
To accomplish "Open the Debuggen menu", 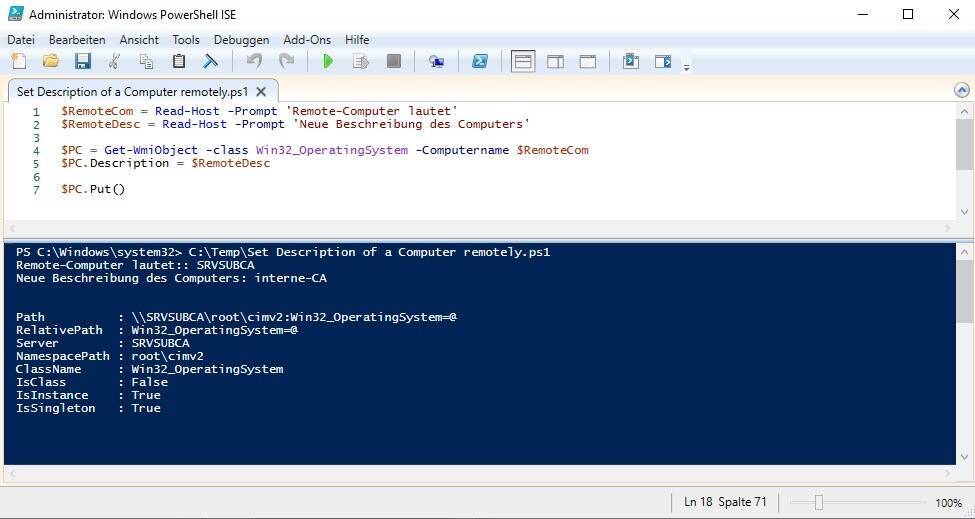I will pyautogui.click(x=241, y=40).
